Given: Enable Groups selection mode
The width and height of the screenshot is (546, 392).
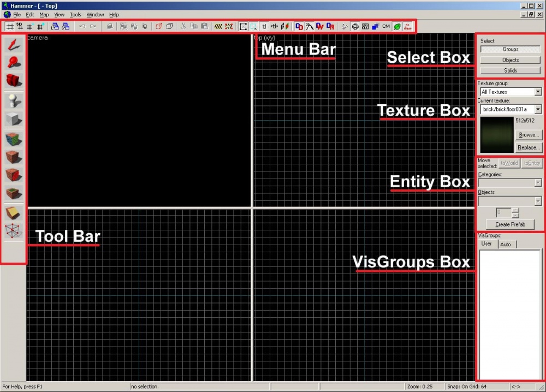Looking at the screenshot, I should [x=510, y=50].
